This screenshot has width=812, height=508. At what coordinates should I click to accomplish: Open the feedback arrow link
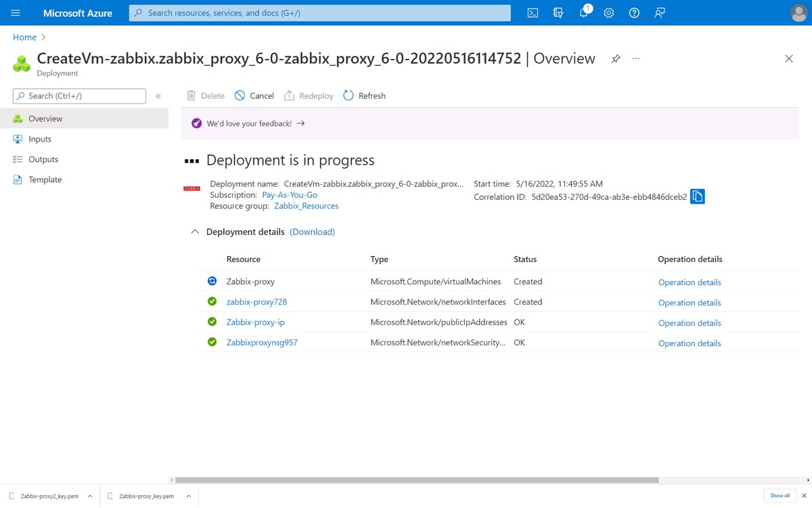click(301, 123)
